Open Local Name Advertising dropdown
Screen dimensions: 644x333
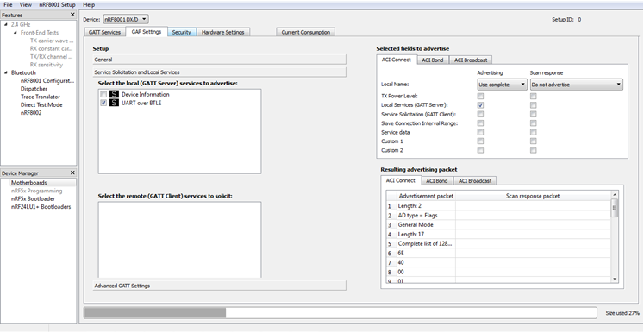point(502,85)
